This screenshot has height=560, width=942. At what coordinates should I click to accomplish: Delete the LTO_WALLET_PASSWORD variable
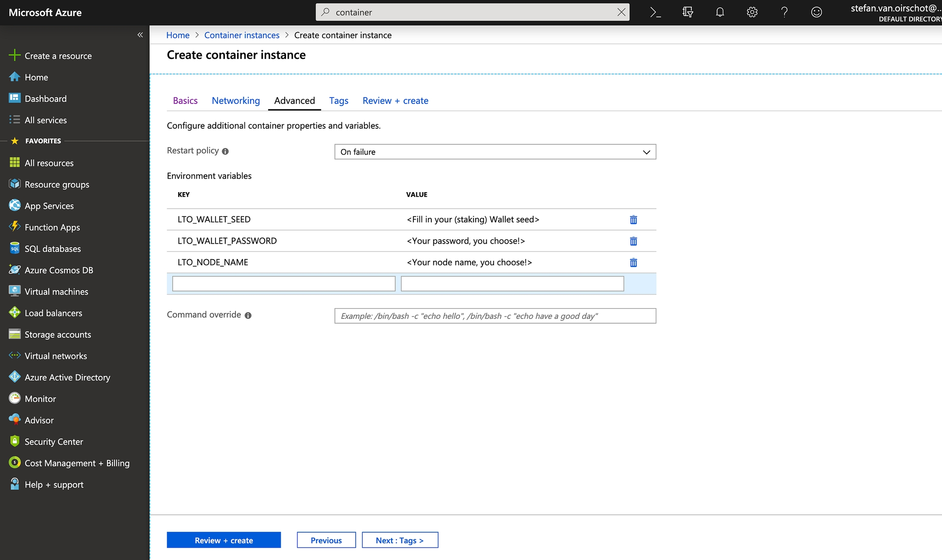633,241
